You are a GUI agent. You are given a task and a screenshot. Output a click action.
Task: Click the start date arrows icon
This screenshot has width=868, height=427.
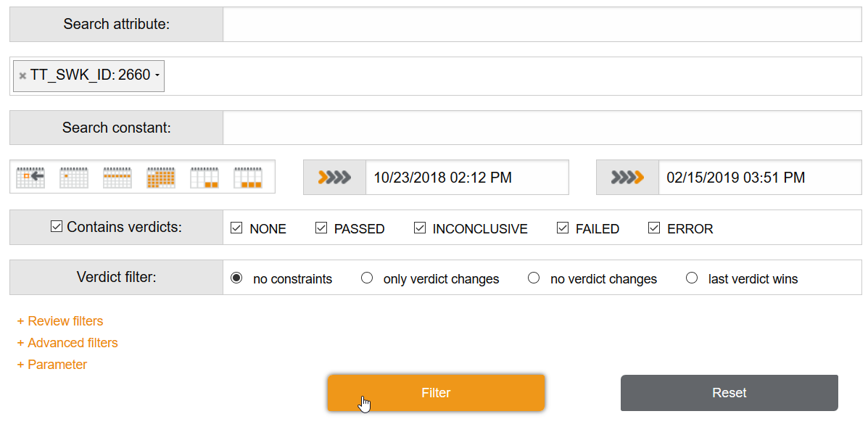pyautogui.click(x=334, y=178)
